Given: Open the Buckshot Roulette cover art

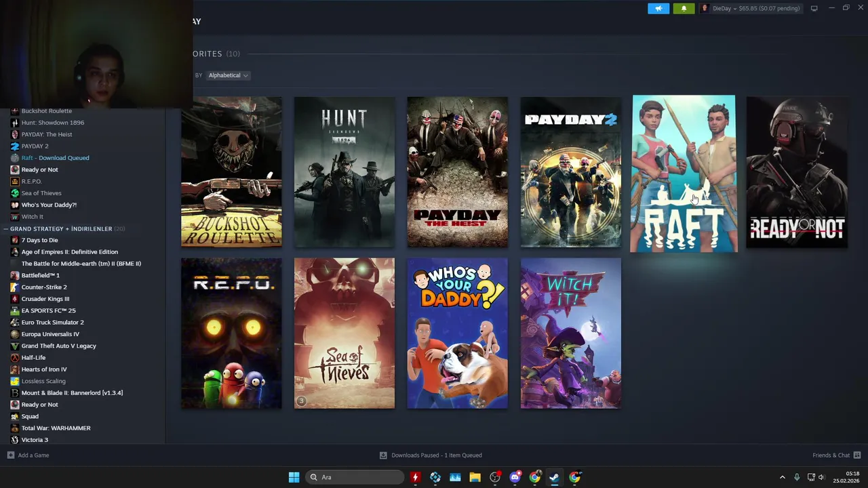Looking at the screenshot, I should pos(231,171).
